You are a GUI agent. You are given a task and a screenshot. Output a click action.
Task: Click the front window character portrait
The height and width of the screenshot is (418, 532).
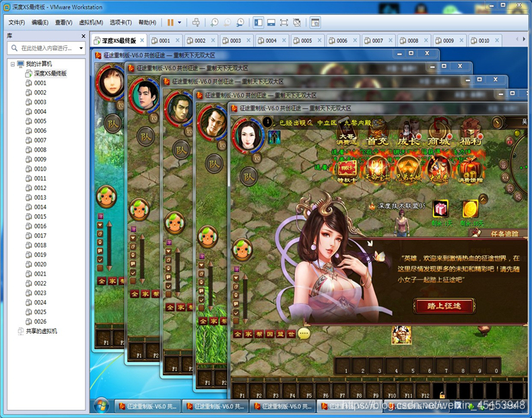(x=248, y=135)
